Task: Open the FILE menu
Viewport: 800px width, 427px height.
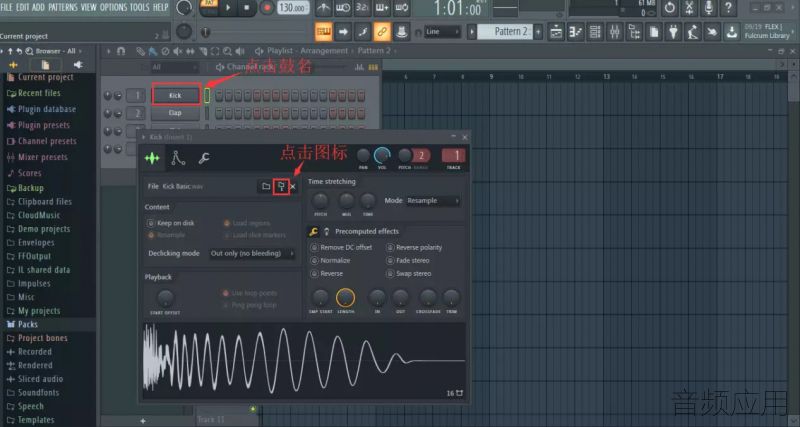Action: [x=6, y=7]
